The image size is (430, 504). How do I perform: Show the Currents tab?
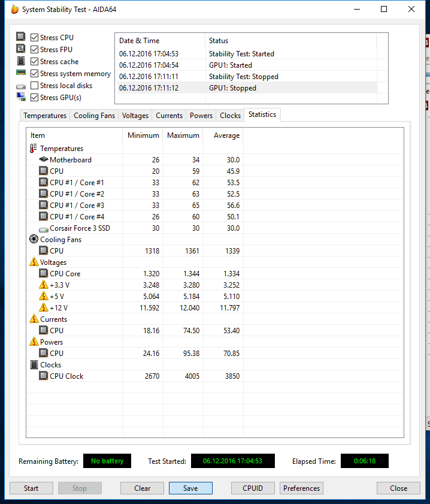tap(169, 116)
